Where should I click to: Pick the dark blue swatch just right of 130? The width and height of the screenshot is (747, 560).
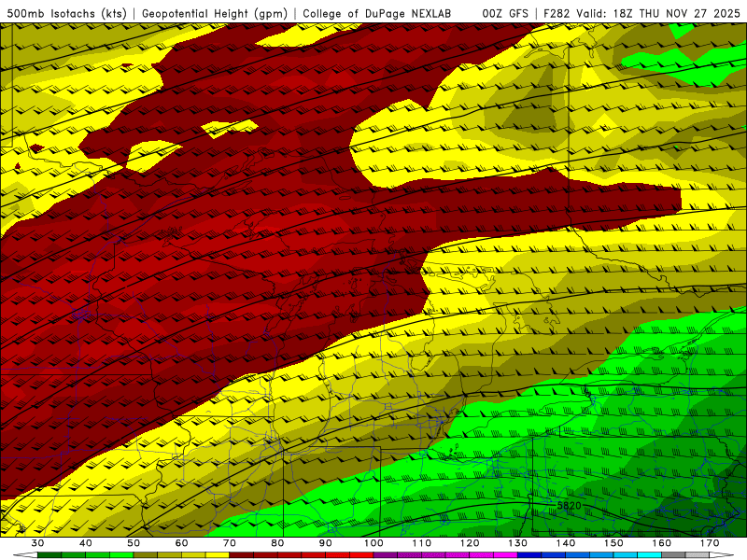click(529, 555)
